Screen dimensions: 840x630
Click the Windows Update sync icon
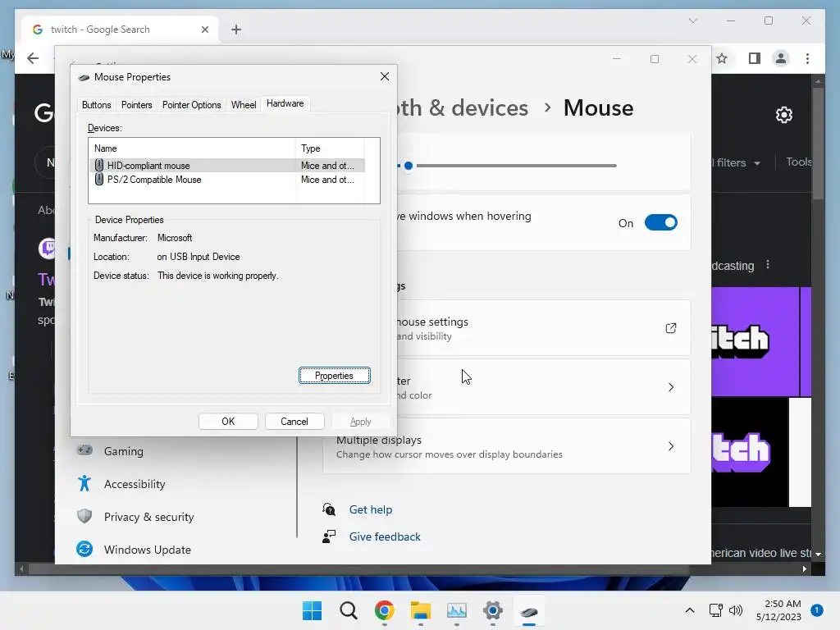click(84, 549)
